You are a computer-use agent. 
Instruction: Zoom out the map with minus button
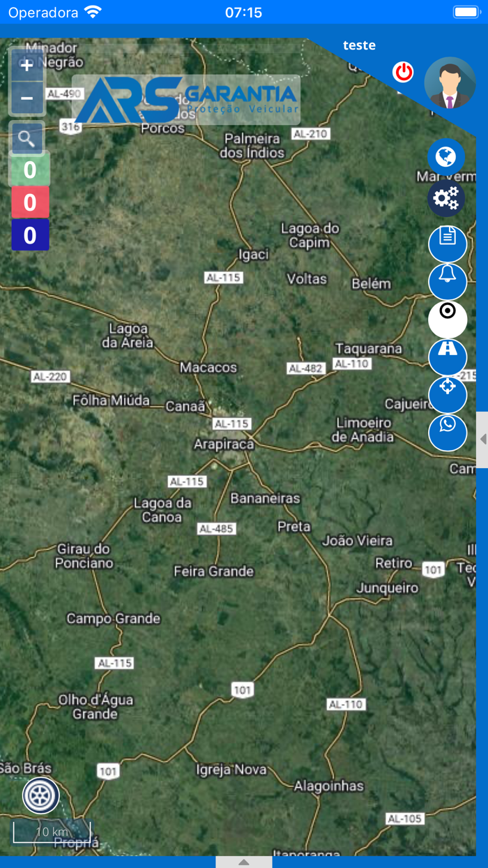tap(26, 98)
